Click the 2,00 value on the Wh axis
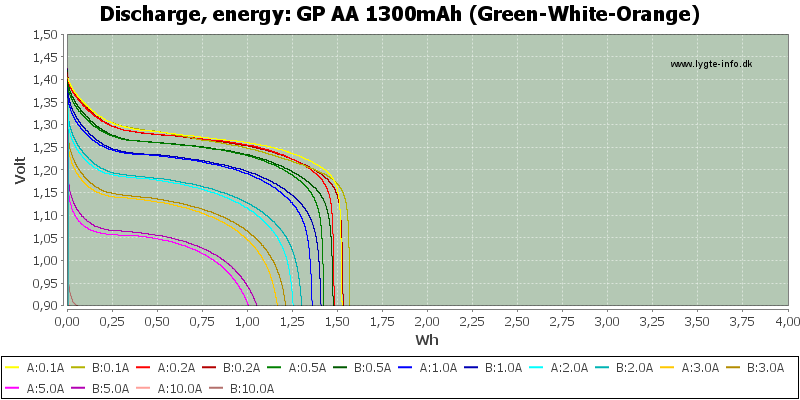 [x=428, y=320]
